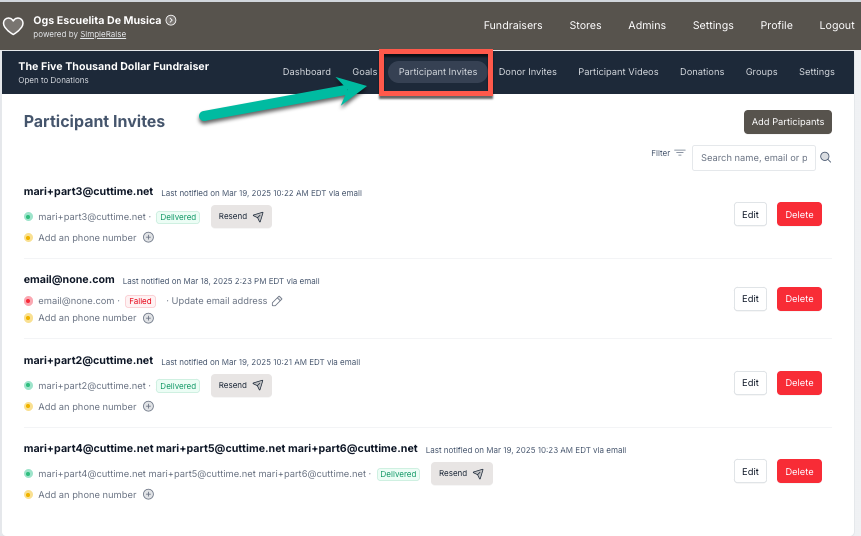
Task: Delete the email@none.com invite
Action: [x=799, y=299]
